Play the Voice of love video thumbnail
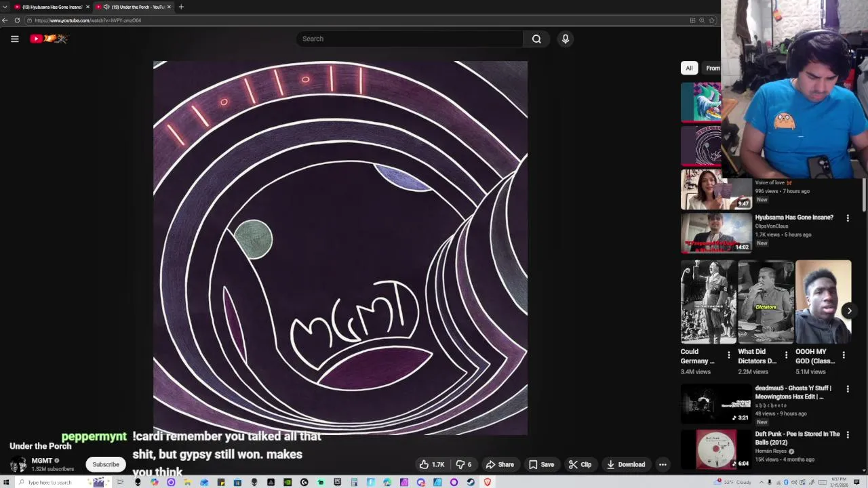 716,190
